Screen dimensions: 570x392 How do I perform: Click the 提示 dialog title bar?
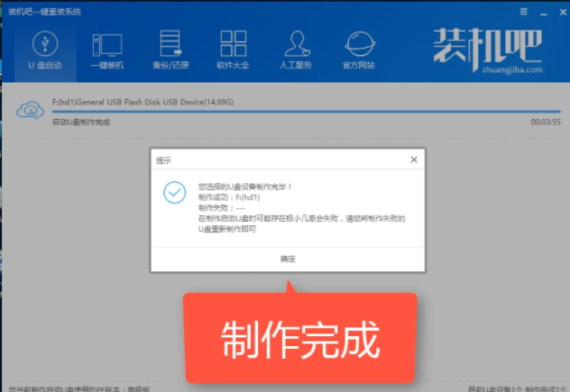click(271, 160)
